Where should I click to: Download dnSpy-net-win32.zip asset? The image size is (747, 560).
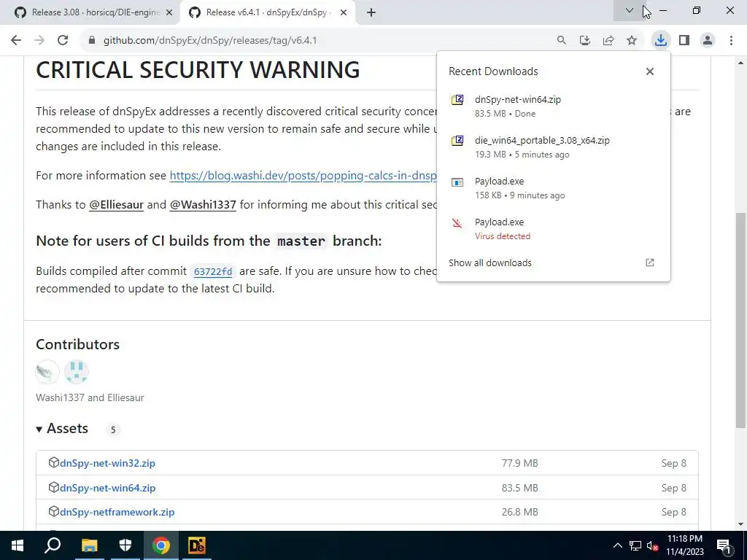pos(108,463)
